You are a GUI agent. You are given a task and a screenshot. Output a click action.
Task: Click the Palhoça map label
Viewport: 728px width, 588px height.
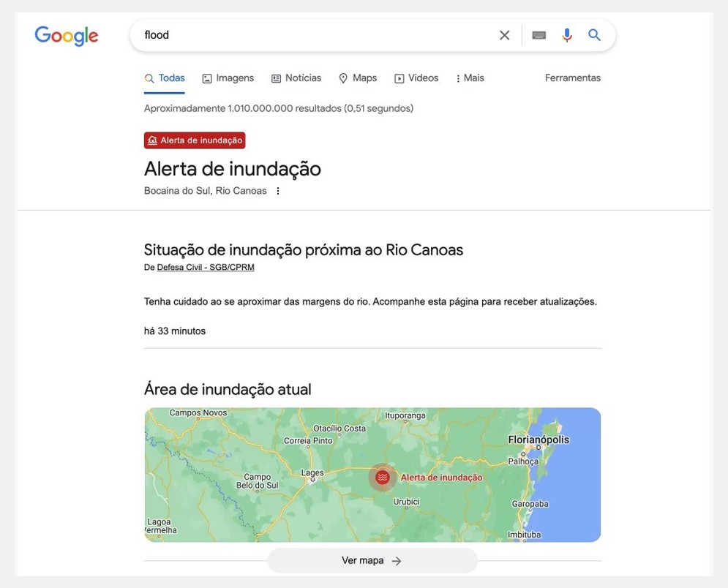[523, 461]
